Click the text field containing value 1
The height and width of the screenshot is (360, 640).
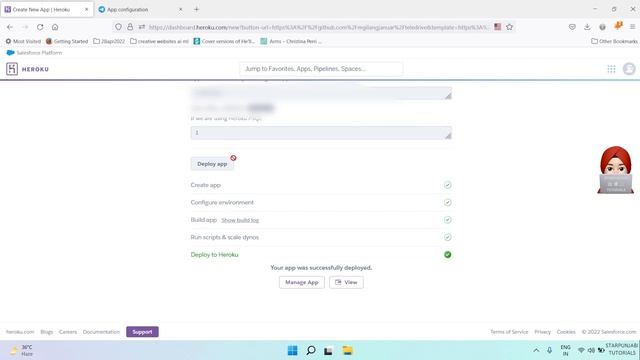point(321,133)
